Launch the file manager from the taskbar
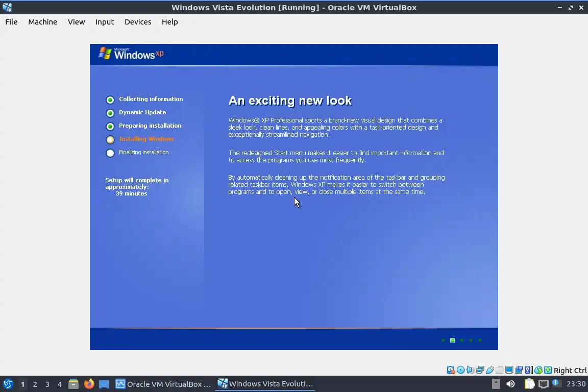Viewport: 588px width, 392px height. click(73, 384)
